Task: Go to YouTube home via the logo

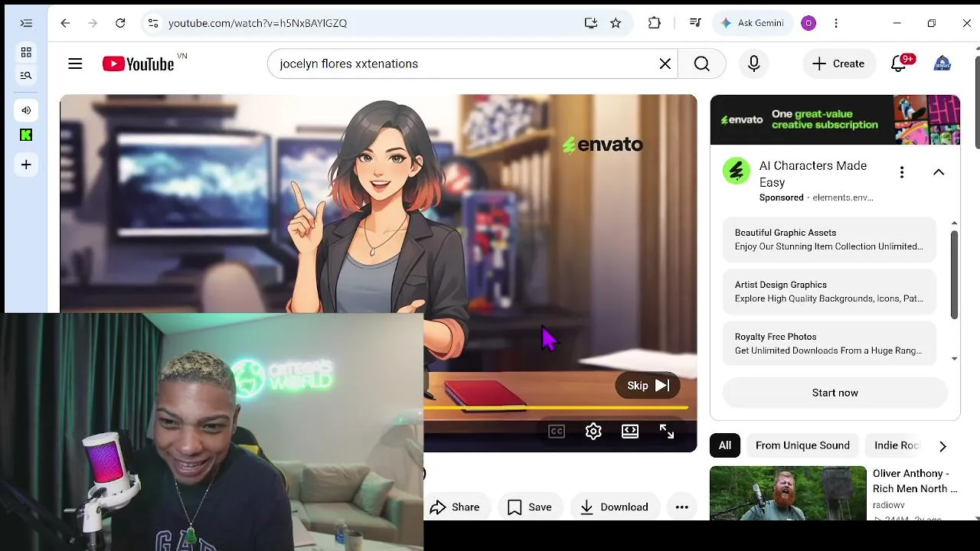Action: click(x=139, y=64)
